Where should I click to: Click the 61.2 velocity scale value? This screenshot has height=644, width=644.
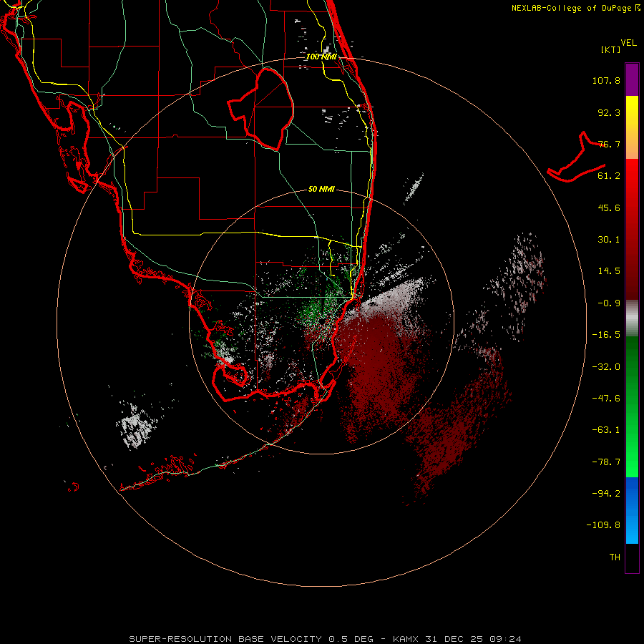pos(609,176)
